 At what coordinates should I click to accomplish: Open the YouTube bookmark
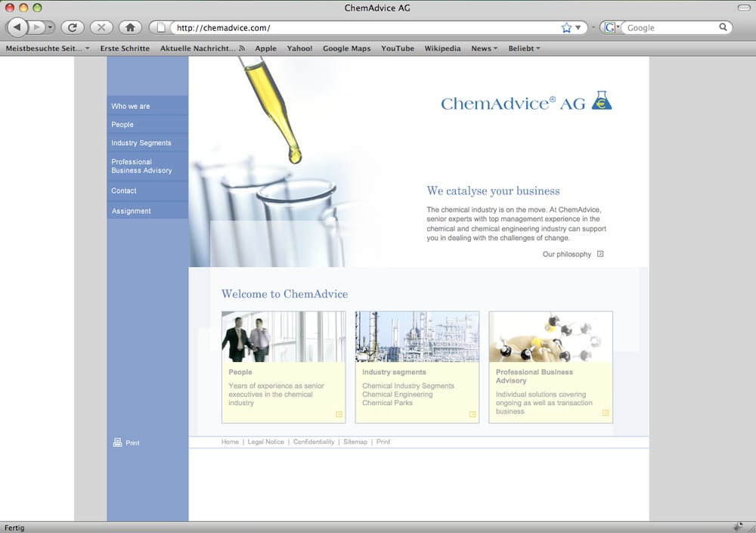coord(398,48)
